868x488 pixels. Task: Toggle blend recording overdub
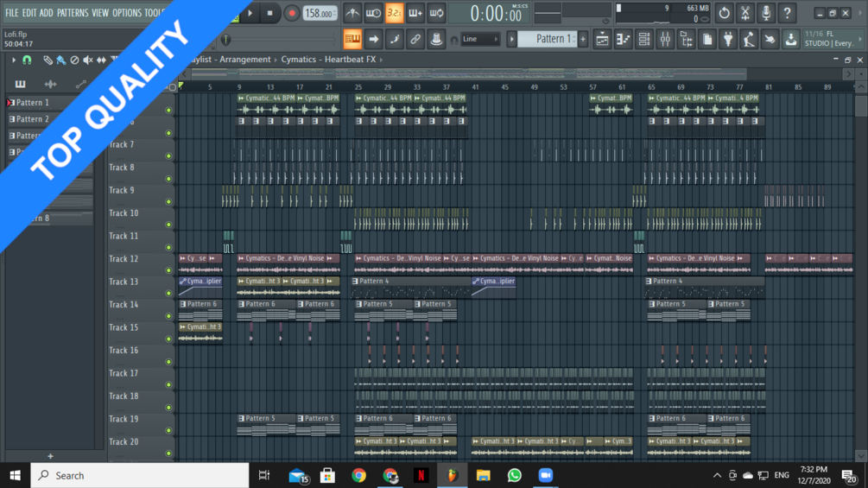point(415,13)
